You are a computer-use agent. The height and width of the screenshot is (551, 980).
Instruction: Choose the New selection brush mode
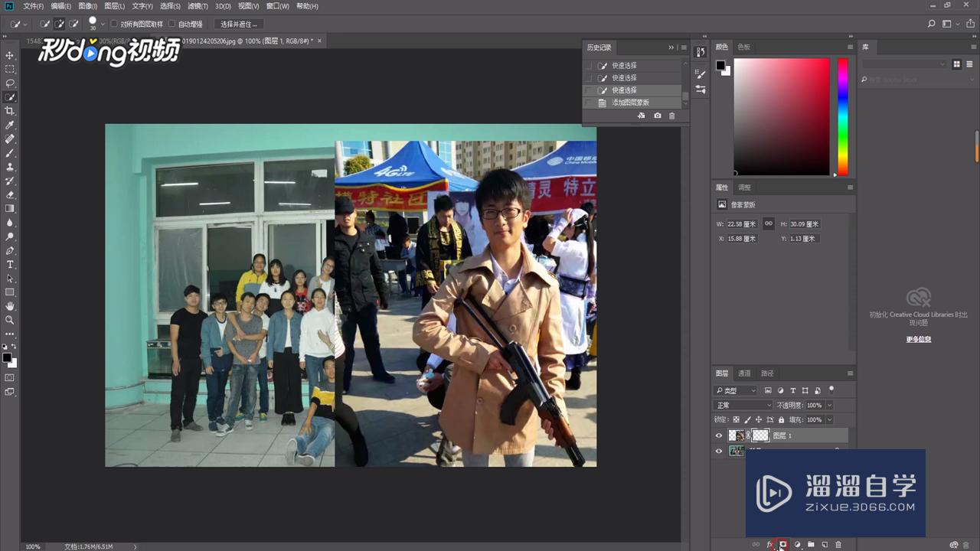[45, 24]
